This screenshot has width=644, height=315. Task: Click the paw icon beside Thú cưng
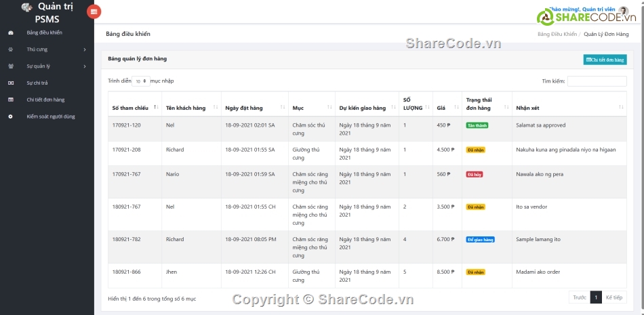(x=10, y=49)
